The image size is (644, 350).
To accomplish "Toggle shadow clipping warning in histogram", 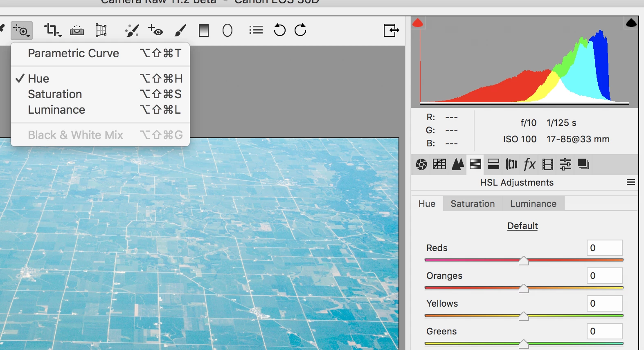I will click(x=418, y=23).
